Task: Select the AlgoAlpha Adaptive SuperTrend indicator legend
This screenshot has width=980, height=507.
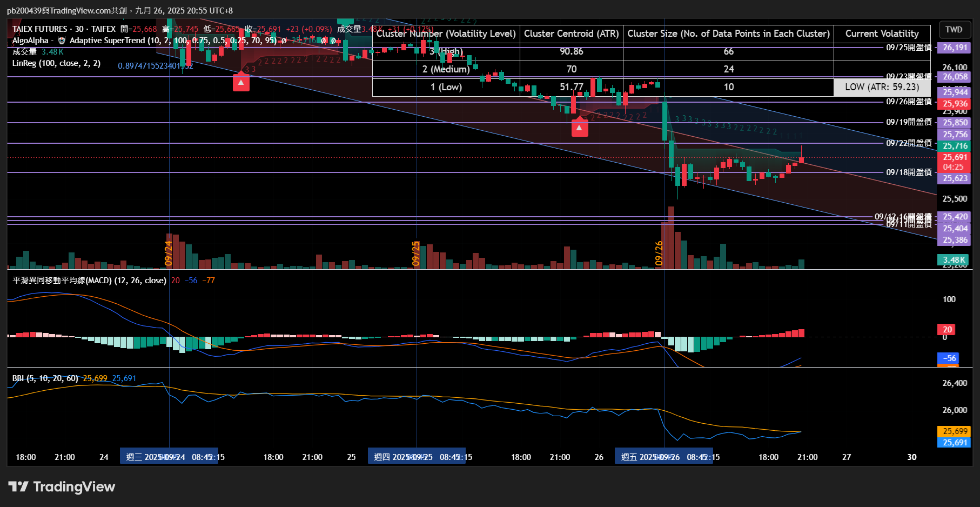Action: tap(144, 41)
